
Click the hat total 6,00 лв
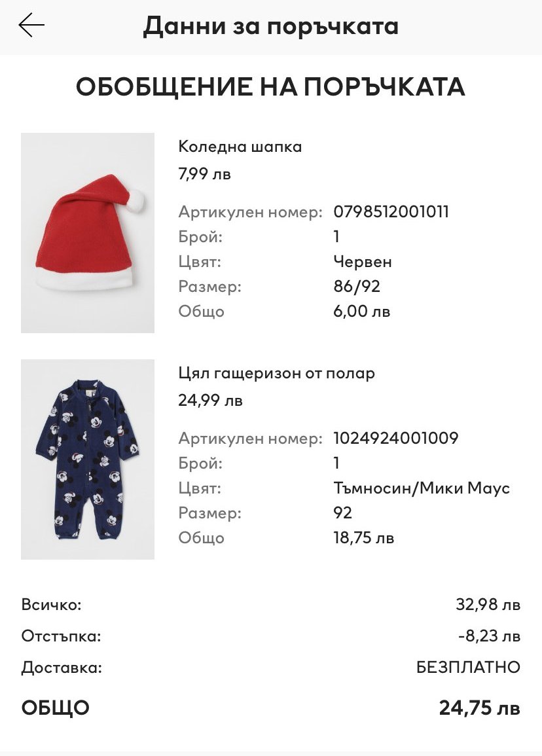[x=361, y=311]
